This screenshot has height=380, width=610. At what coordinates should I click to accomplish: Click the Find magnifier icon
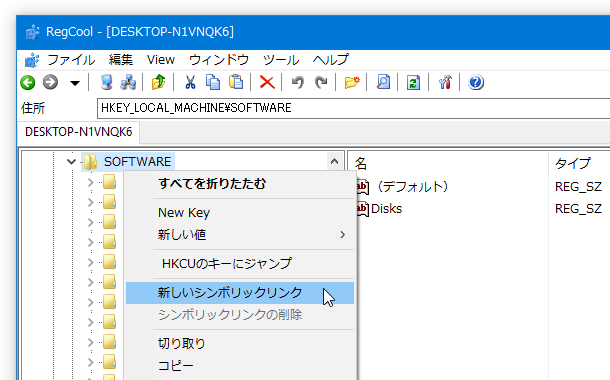tap(383, 82)
